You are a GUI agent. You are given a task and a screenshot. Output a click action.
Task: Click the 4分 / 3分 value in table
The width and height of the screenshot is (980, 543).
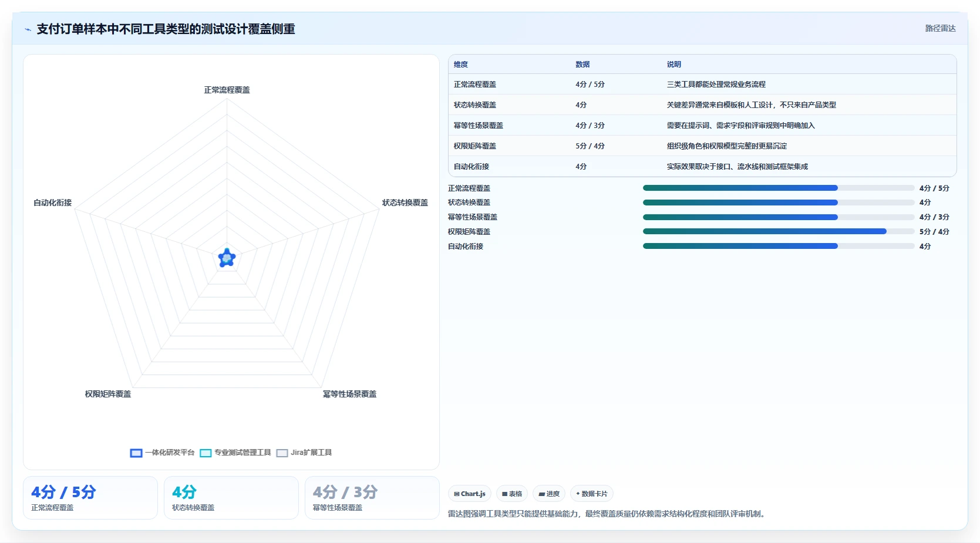point(590,126)
